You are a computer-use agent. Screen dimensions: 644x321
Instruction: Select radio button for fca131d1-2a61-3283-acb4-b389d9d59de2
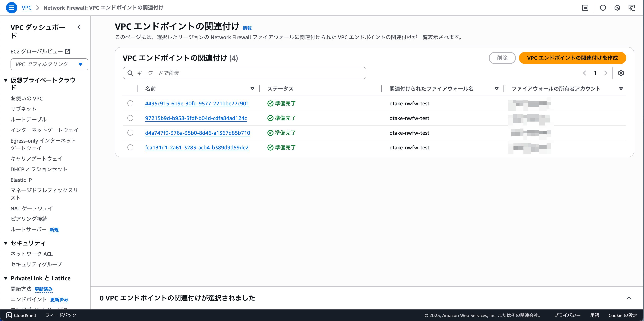coord(130,147)
